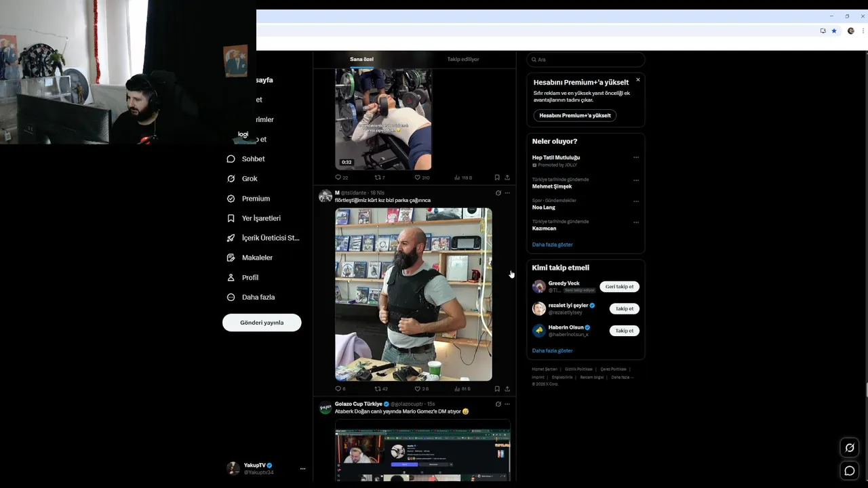Open Hep Tatil Mutluluğu promoted trend
868x488 pixels.
555,157
